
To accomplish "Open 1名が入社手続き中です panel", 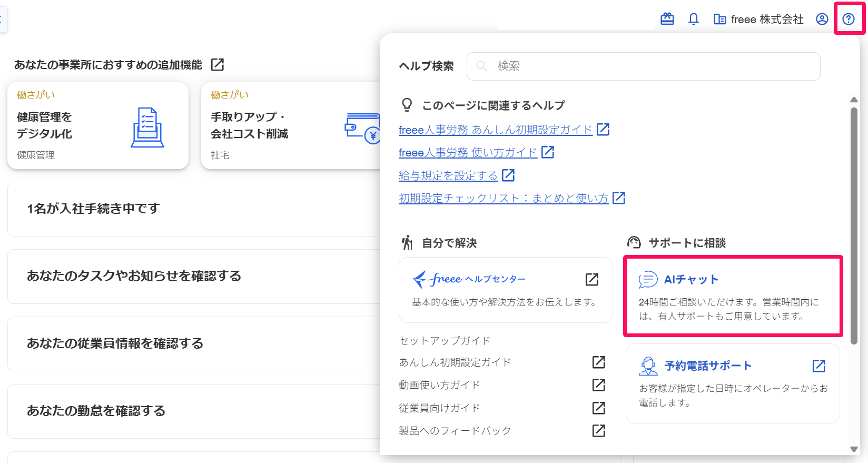I will 194,209.
